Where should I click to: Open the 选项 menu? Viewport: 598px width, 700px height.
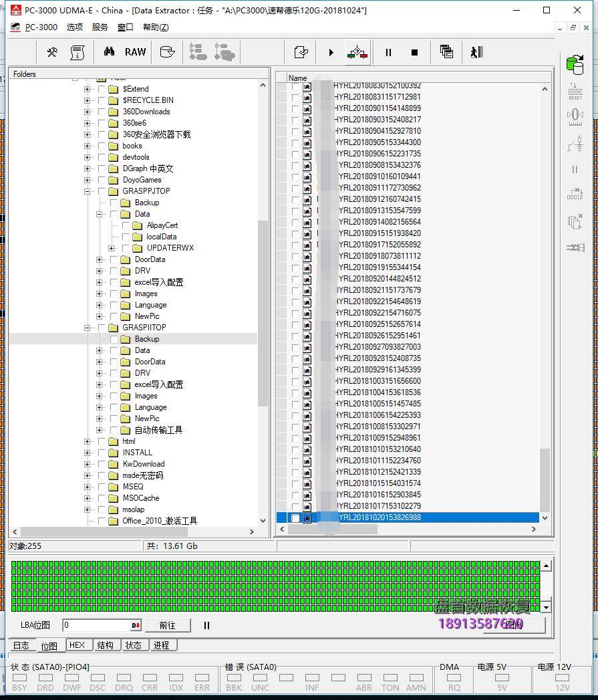(x=75, y=27)
